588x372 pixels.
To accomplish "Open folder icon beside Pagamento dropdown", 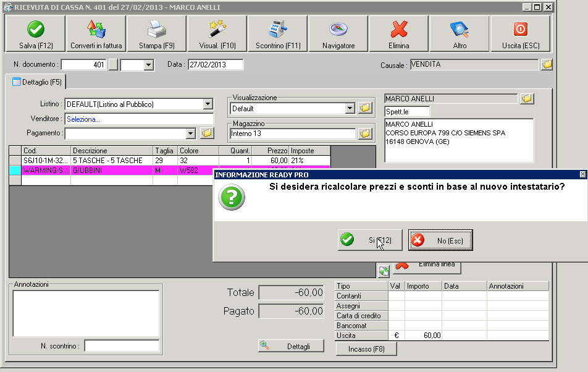I will tap(207, 133).
